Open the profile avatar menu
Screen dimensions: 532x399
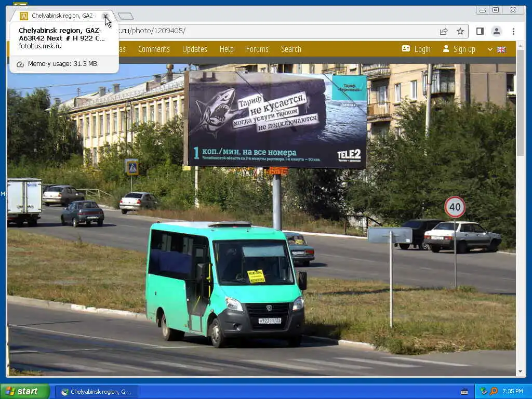[496, 31]
